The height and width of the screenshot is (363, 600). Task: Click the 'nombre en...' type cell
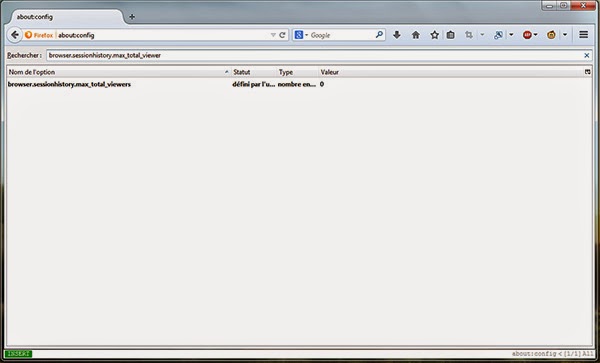tap(297, 84)
